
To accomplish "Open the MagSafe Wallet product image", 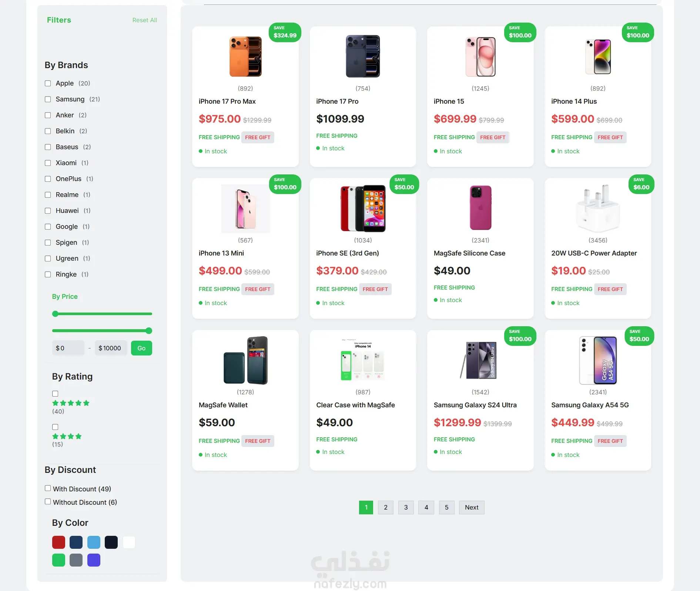I will click(x=245, y=360).
